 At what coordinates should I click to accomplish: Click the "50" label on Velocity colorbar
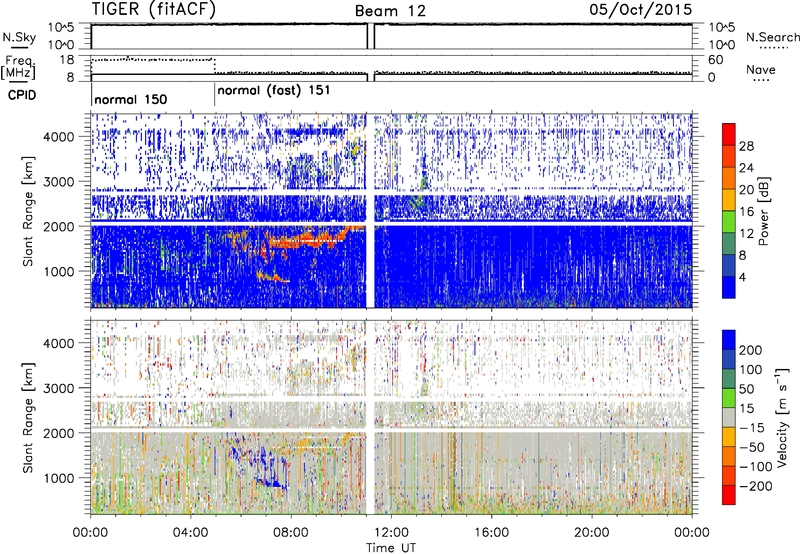747,389
